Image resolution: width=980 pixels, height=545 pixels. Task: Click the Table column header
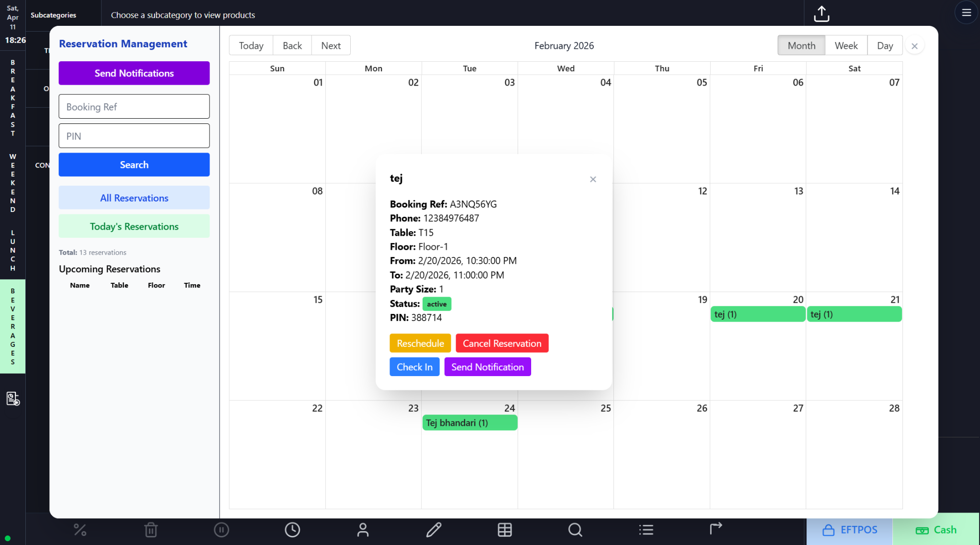click(x=119, y=285)
